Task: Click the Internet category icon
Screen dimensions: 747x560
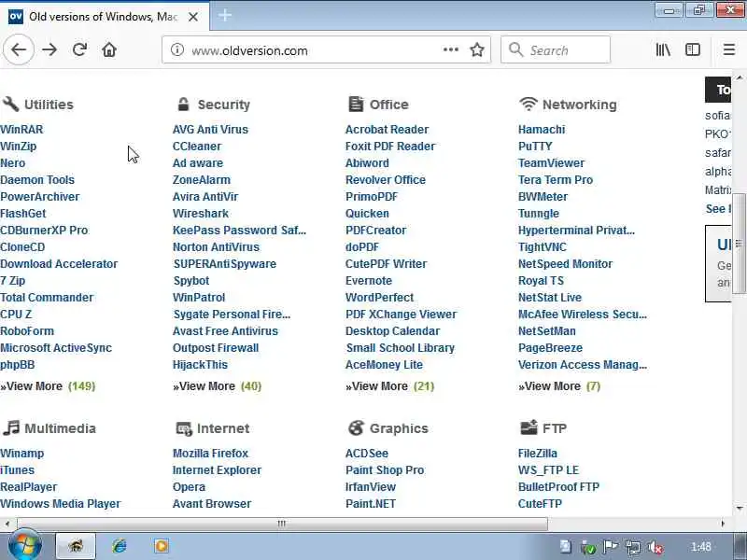Action: pos(183,428)
